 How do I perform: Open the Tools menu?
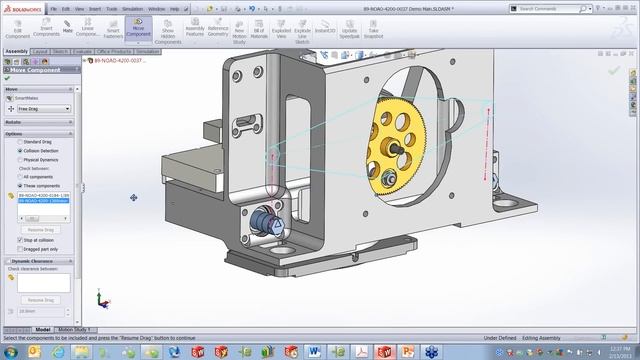point(111,9)
